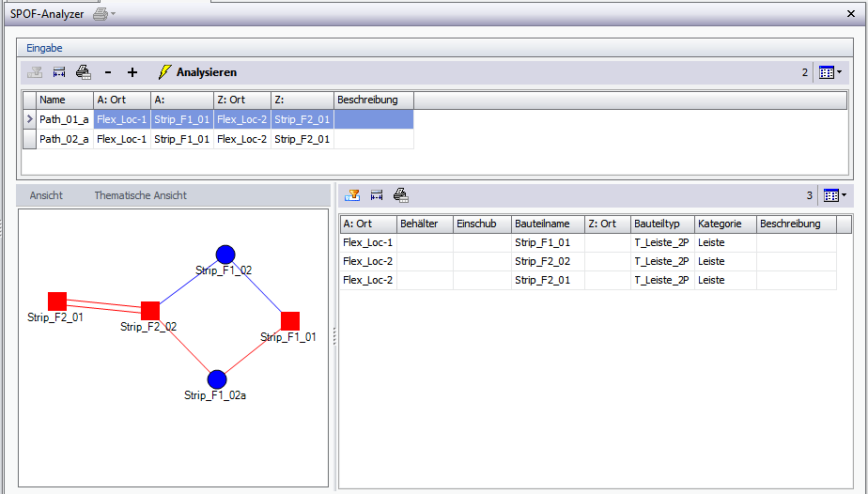Screen dimensions: 868x494
Task: Click the print icon in the results toolbar
Action: pos(401,195)
